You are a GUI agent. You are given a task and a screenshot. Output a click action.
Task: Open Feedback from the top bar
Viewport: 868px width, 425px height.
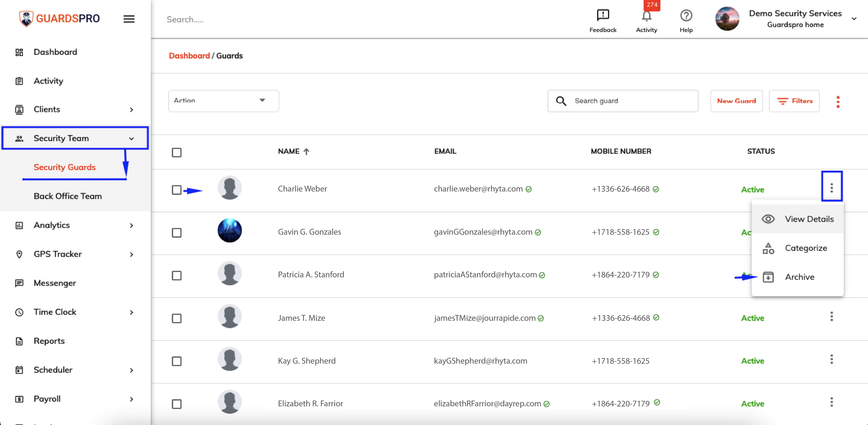tap(603, 21)
